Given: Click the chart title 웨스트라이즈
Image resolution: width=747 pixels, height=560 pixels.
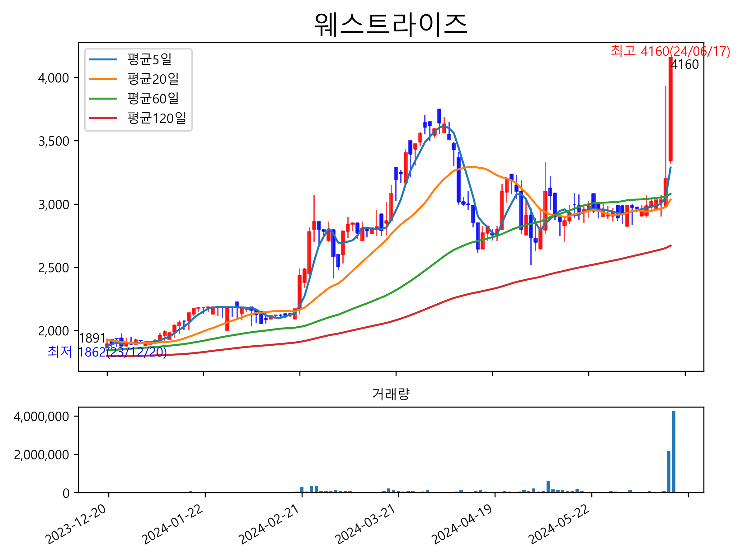Looking at the screenshot, I should (391, 24).
